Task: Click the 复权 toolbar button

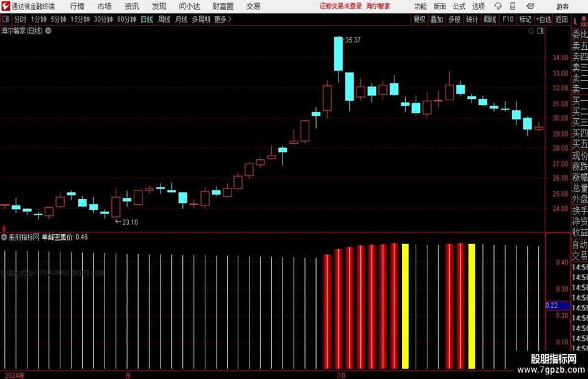Action: point(419,19)
